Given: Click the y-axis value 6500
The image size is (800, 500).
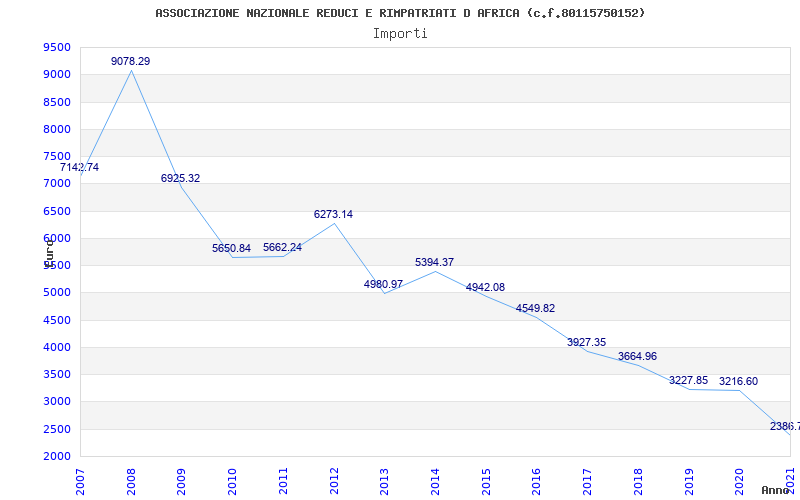Looking at the screenshot, I should coord(57,211).
